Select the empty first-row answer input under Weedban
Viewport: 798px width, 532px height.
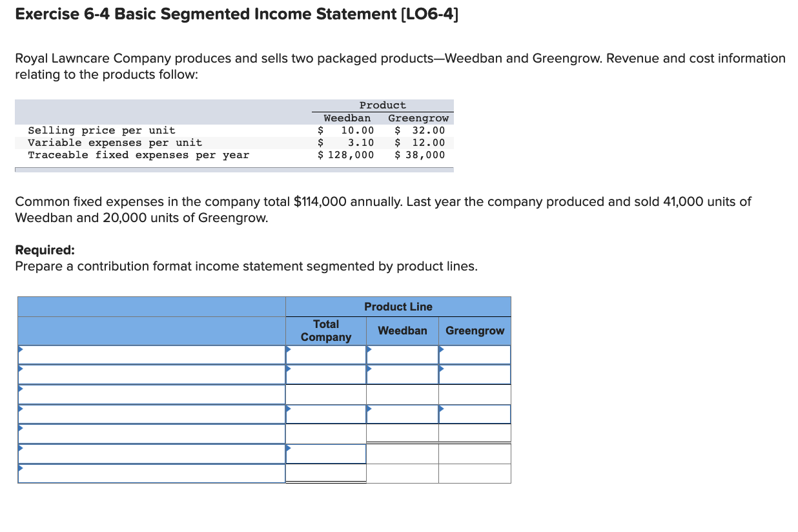(402, 354)
